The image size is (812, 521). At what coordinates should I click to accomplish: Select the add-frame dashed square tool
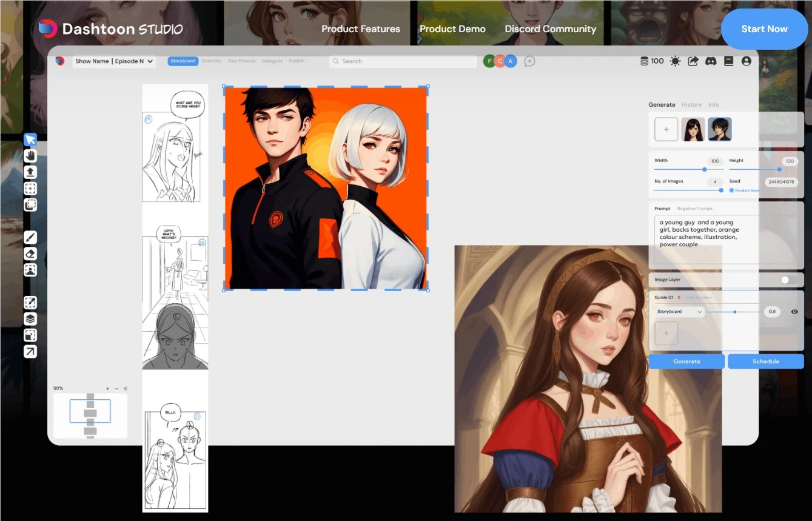[x=30, y=189]
